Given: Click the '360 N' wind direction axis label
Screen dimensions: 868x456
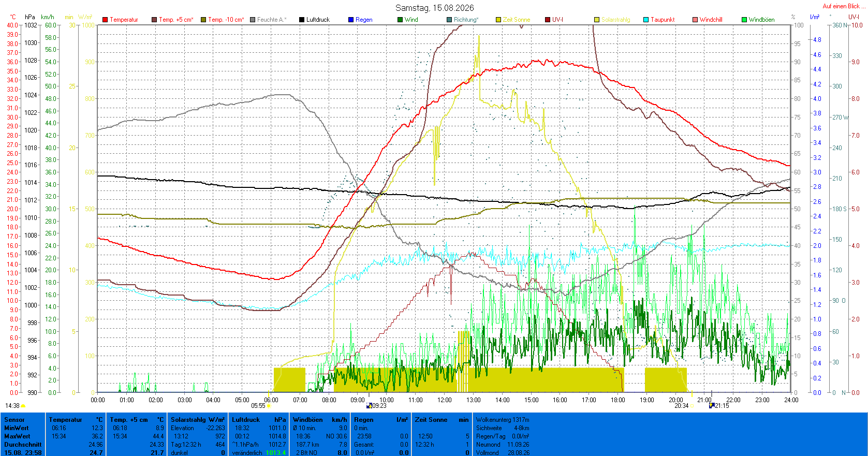Looking at the screenshot, I should pyautogui.click(x=840, y=25).
